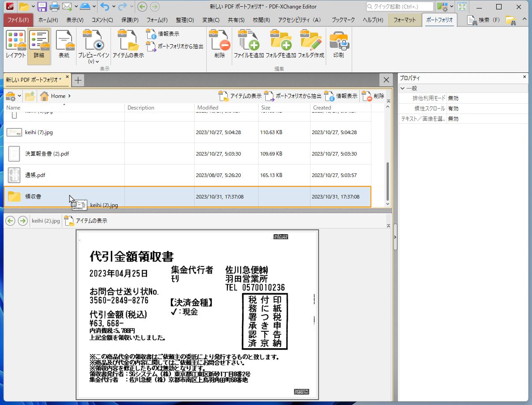Collapse the portfolio list pane chevron
The image size is (532, 405).
(x=388, y=101)
